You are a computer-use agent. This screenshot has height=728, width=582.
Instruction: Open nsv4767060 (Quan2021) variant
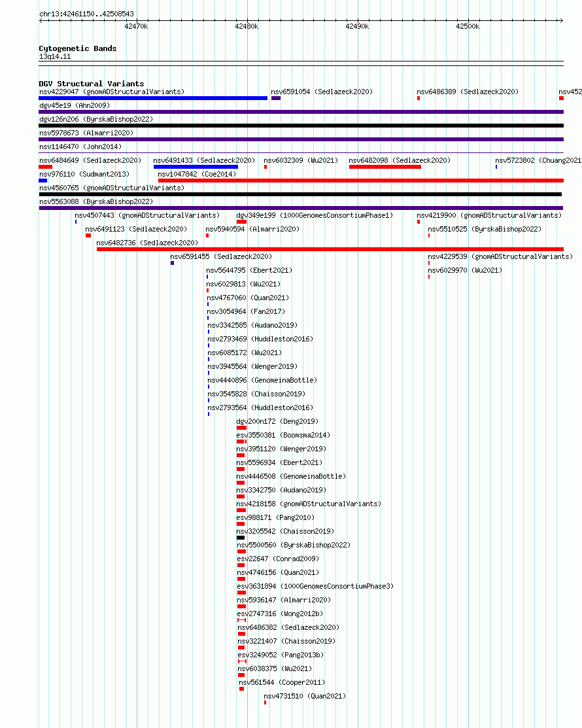248,298
